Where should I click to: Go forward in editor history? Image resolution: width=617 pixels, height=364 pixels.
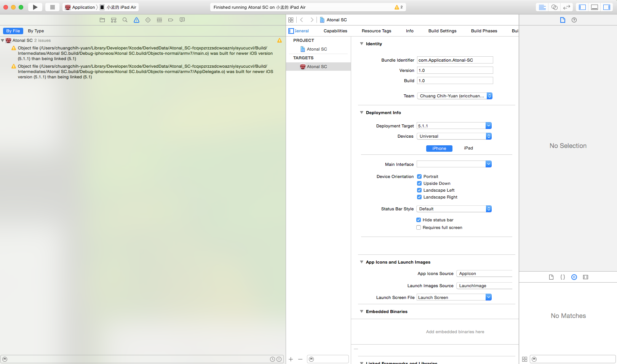(x=312, y=20)
